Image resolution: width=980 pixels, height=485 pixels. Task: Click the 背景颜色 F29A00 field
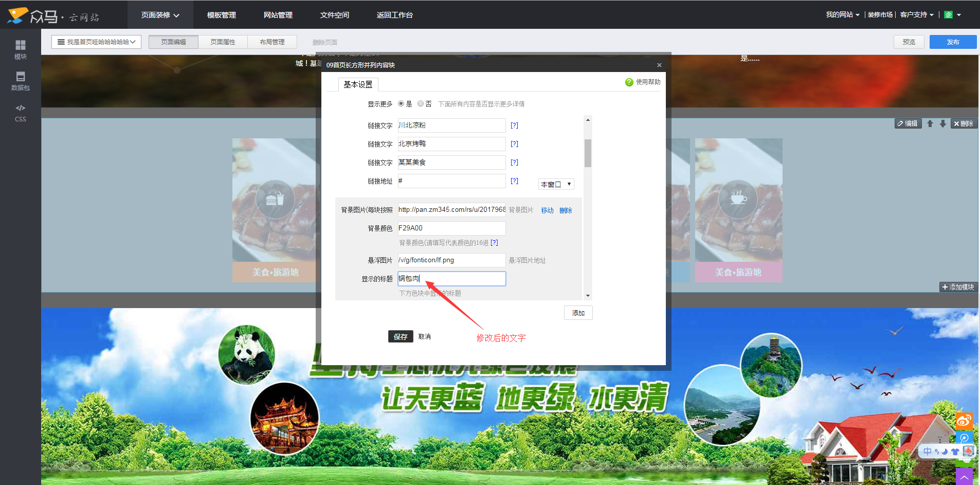coord(451,228)
